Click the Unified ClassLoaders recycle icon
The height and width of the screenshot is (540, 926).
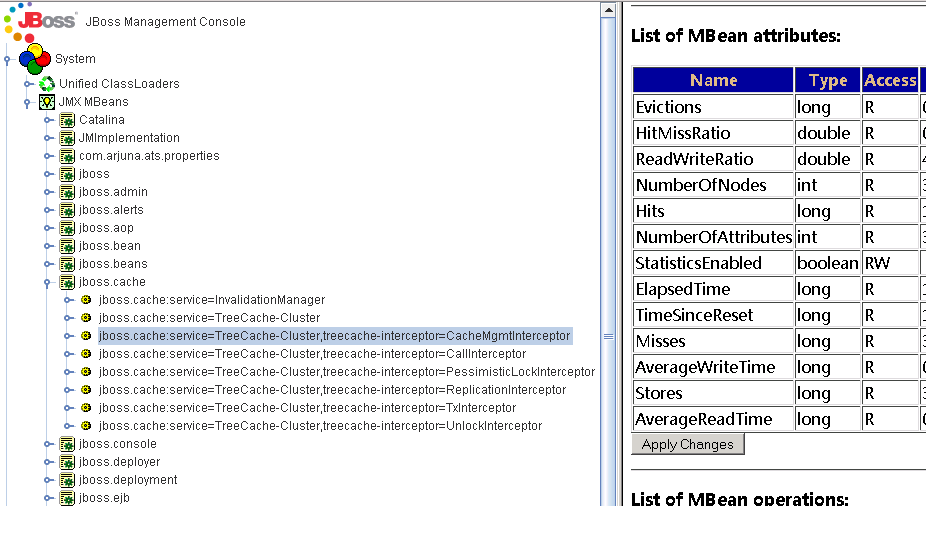pos(47,84)
